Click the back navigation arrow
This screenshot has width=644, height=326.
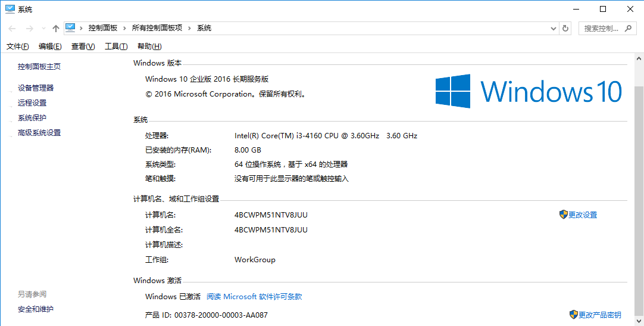[x=12, y=28]
